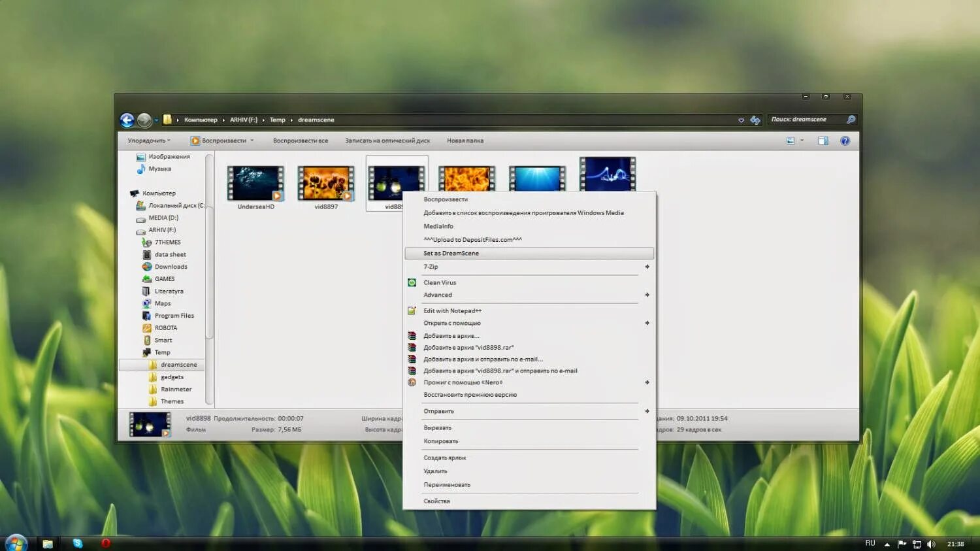Click the refresh button in address bar

tap(755, 120)
